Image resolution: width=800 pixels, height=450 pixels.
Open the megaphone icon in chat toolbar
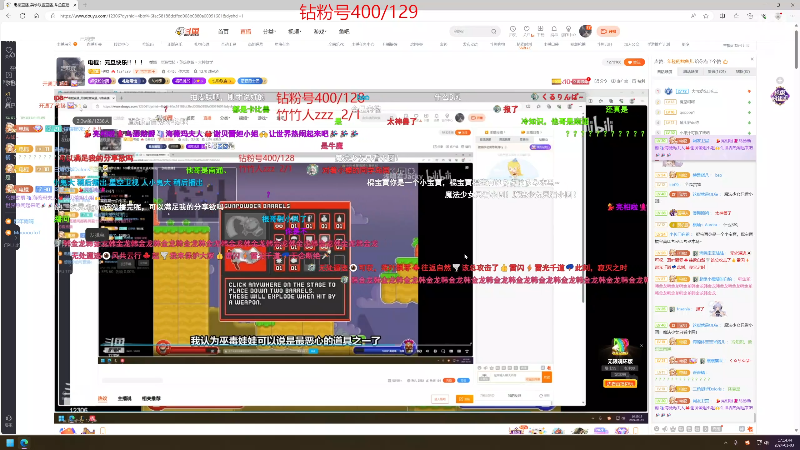coord(665,429)
